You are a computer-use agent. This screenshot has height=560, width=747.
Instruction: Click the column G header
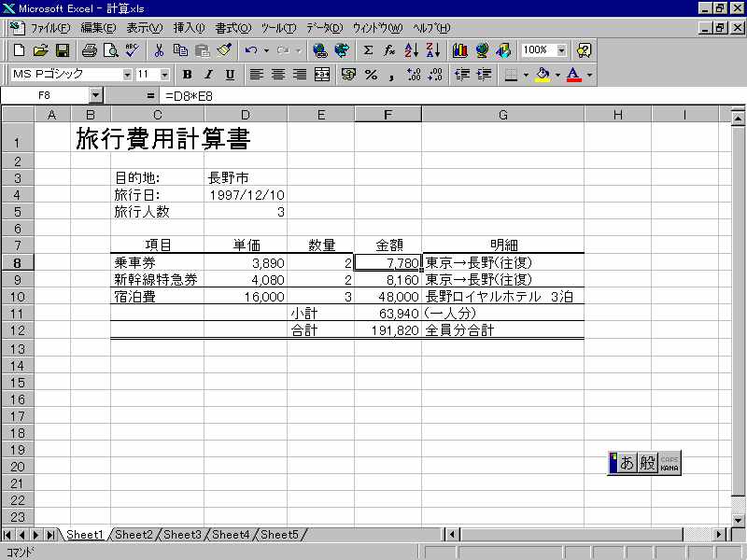click(x=502, y=115)
